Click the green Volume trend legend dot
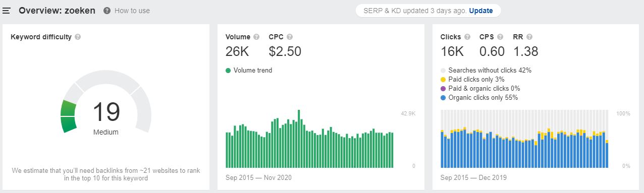The image size is (644, 193). point(228,71)
